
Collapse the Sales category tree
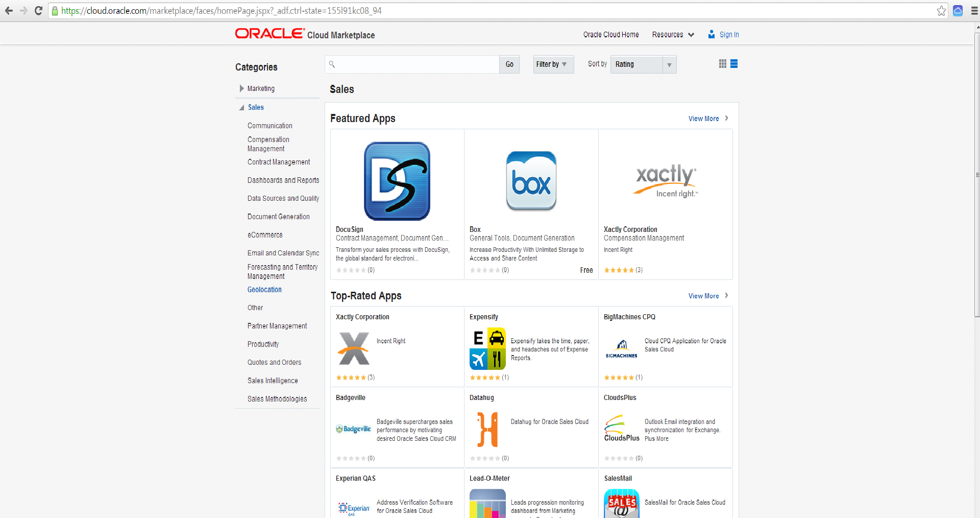(242, 108)
